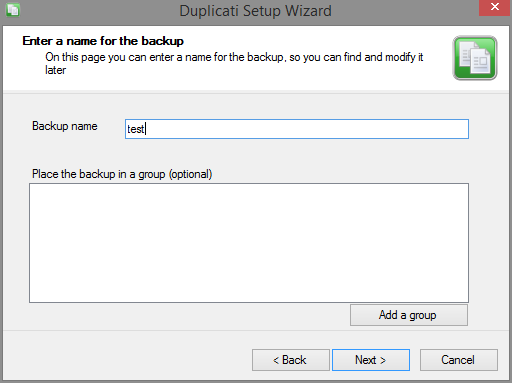Close the Duplicati Setup Wizard window
Screen dimensions: 512x383
pyautogui.click(x=495, y=7)
